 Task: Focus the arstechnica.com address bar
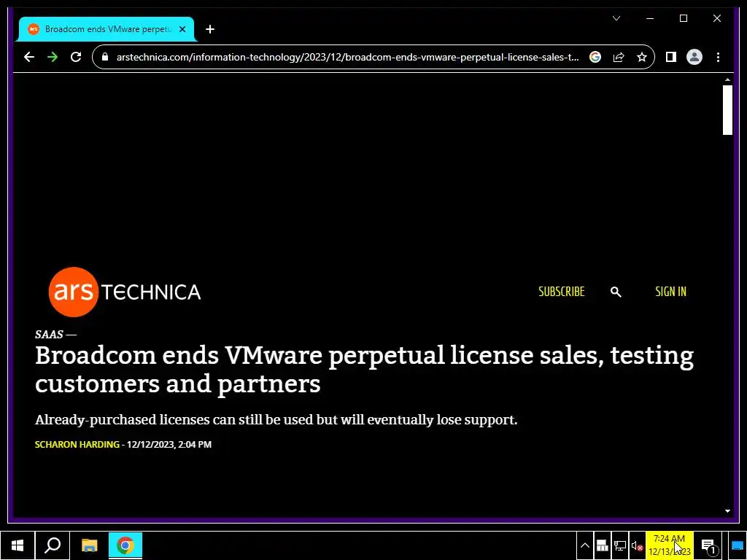pyautogui.click(x=348, y=57)
